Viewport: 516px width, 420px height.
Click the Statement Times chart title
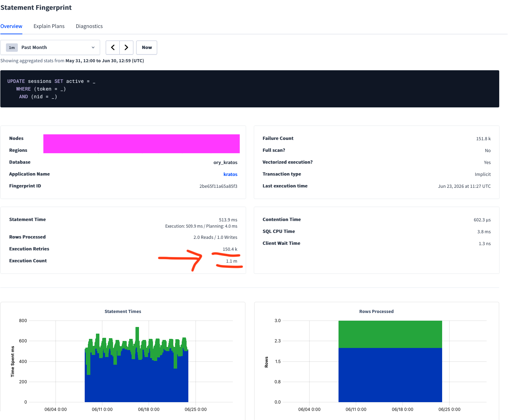[123, 311]
